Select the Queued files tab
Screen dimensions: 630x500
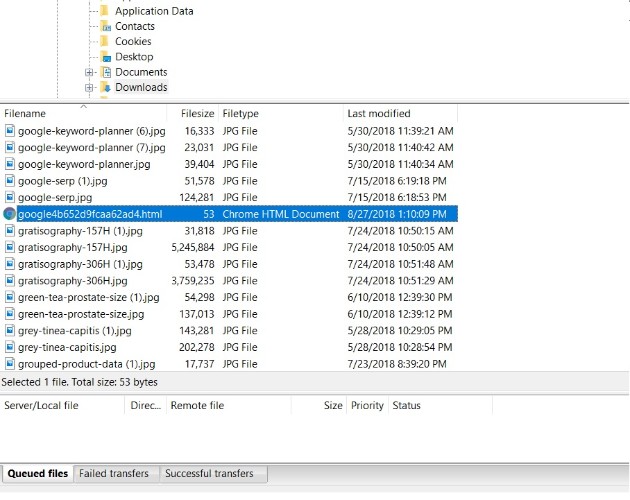tap(38, 474)
